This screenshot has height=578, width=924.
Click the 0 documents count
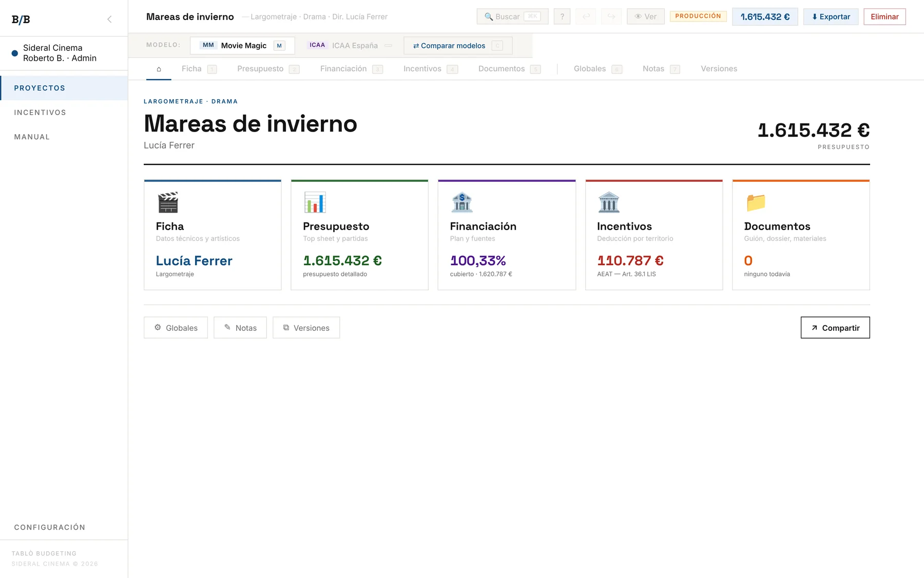pyautogui.click(x=748, y=261)
